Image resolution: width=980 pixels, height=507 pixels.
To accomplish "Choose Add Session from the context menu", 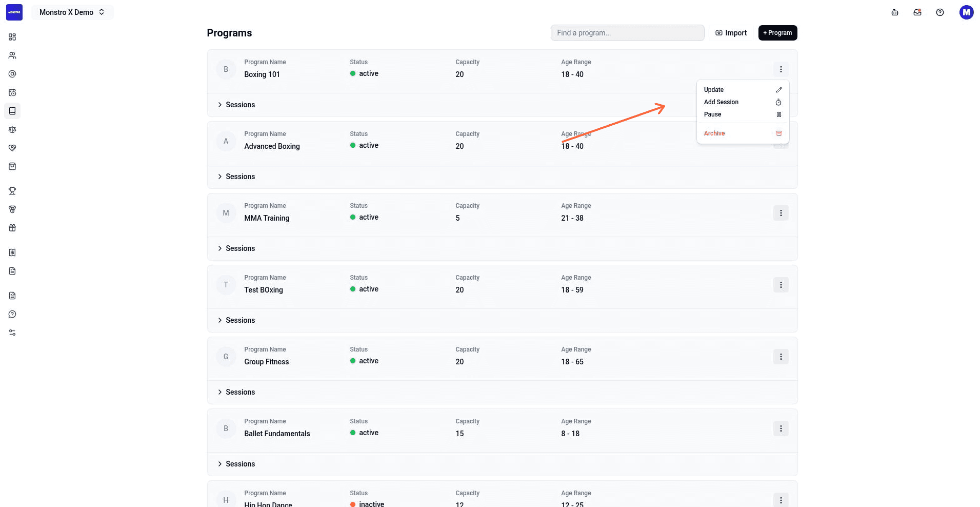I will click(x=743, y=102).
